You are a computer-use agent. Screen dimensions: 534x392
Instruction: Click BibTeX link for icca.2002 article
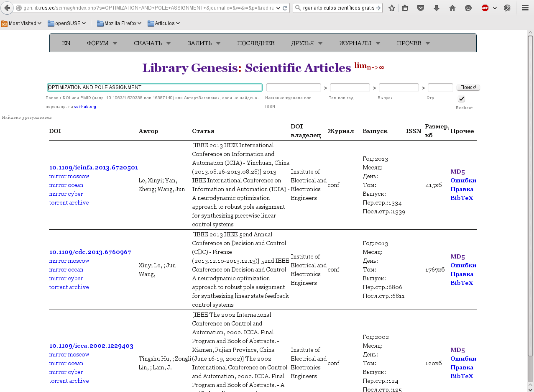[462, 376]
